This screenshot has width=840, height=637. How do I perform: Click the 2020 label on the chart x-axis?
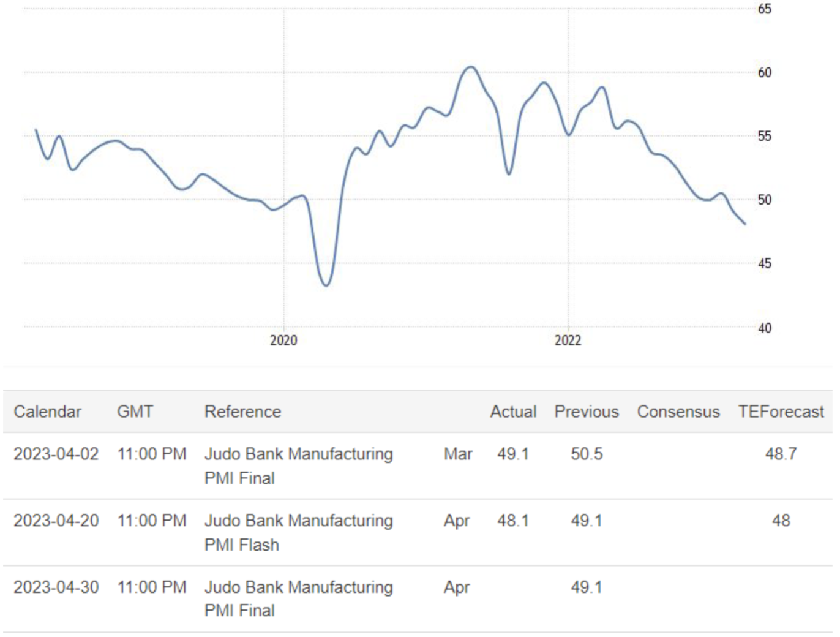tap(283, 341)
